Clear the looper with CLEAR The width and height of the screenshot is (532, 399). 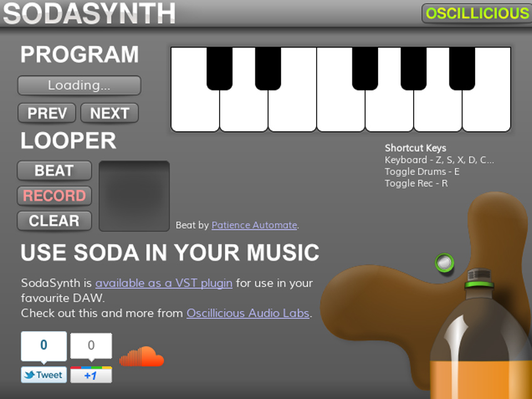[x=54, y=221]
